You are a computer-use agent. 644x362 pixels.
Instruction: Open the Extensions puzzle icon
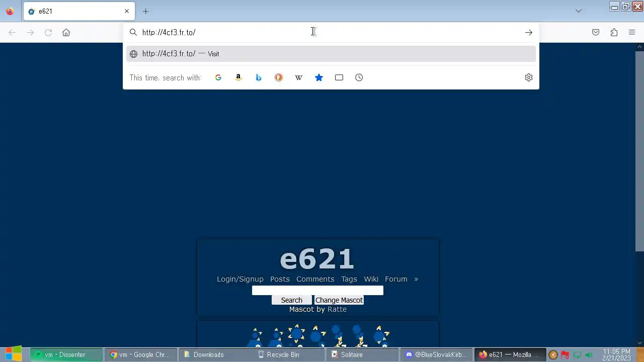click(614, 33)
